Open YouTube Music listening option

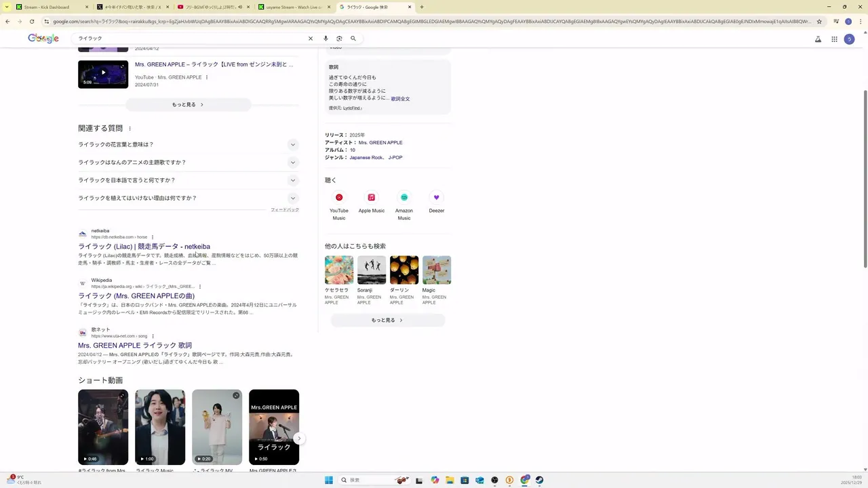(339, 205)
